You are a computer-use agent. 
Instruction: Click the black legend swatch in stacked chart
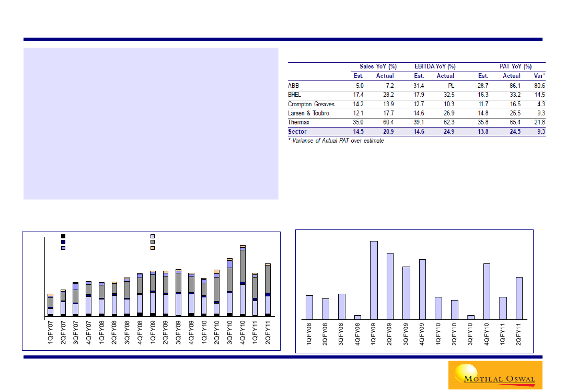point(63,237)
